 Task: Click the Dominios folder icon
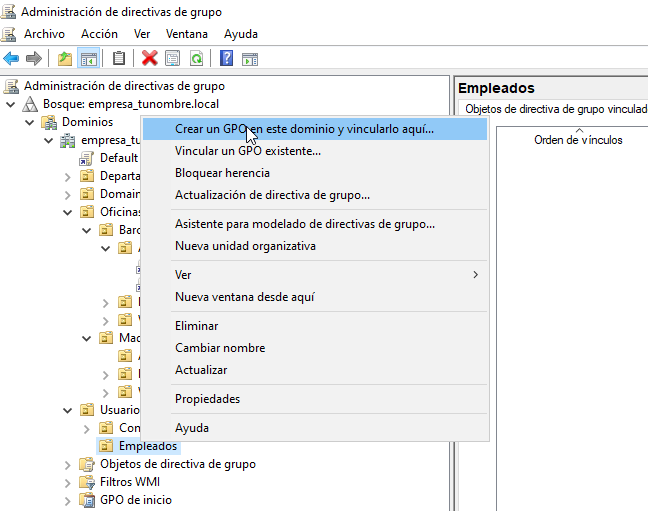[x=49, y=122]
